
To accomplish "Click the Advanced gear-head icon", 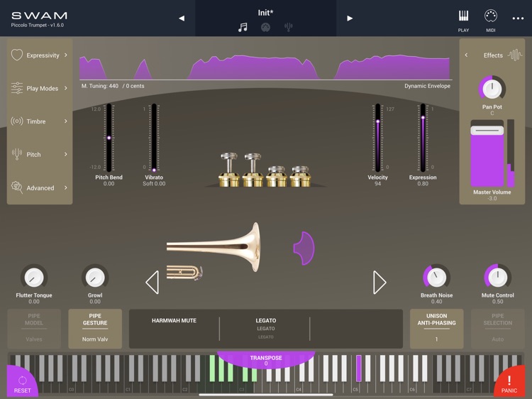I will pos(16,187).
